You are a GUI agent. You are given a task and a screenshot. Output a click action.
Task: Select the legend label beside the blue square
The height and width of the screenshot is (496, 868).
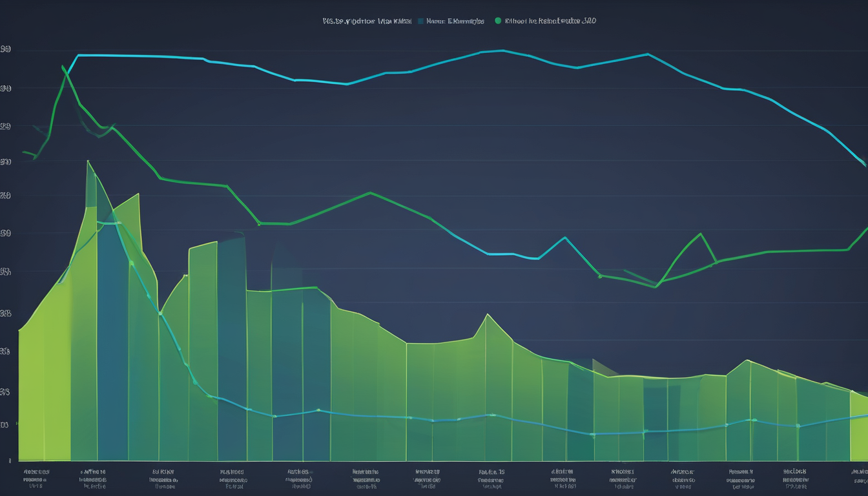coord(455,21)
